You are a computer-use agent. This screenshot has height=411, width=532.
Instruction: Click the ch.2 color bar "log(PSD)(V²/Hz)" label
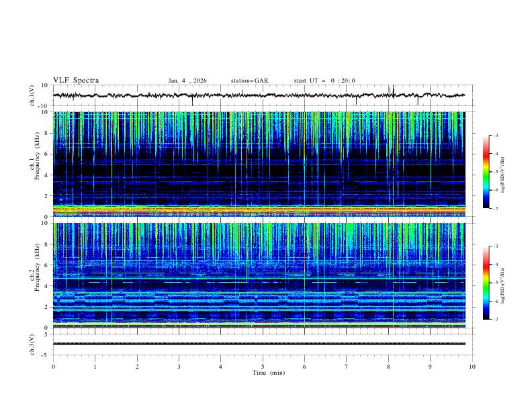(502, 285)
